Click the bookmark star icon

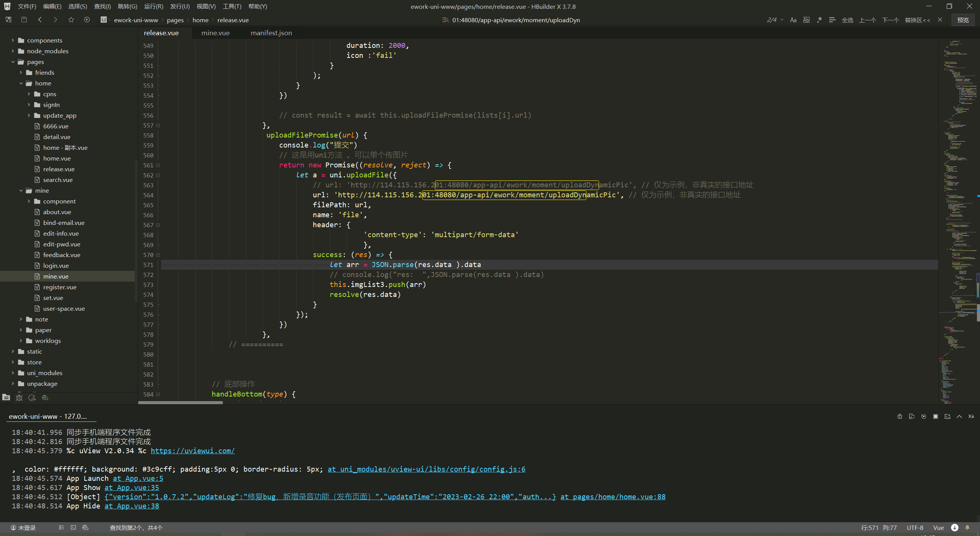pyautogui.click(x=71, y=20)
